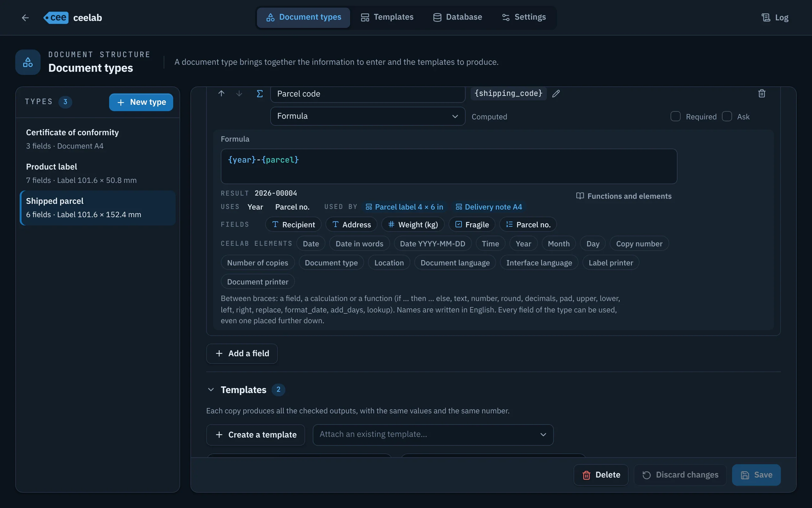Insert the Fragile field chip

(472, 224)
